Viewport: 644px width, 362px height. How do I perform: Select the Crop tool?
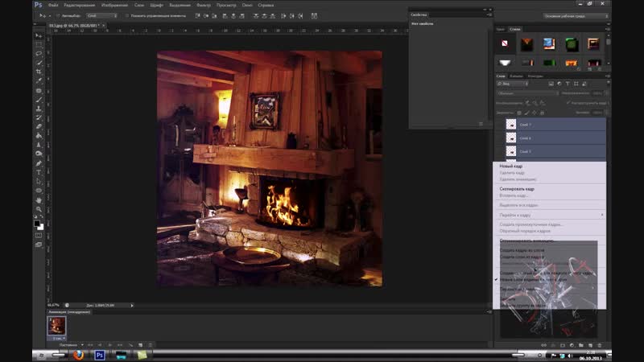pyautogui.click(x=39, y=72)
